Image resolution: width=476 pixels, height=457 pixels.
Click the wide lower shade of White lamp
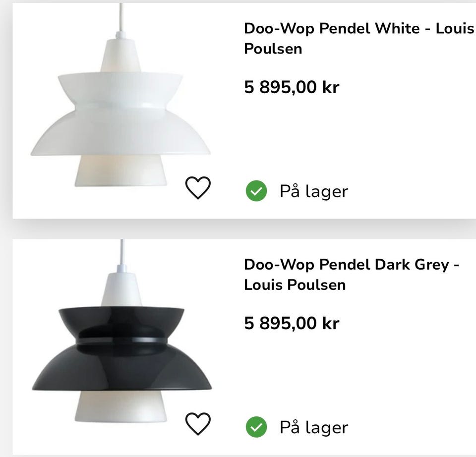click(120, 133)
